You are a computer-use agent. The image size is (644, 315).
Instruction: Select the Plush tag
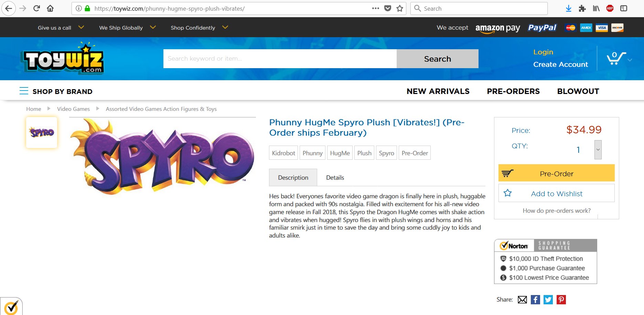[x=364, y=153]
